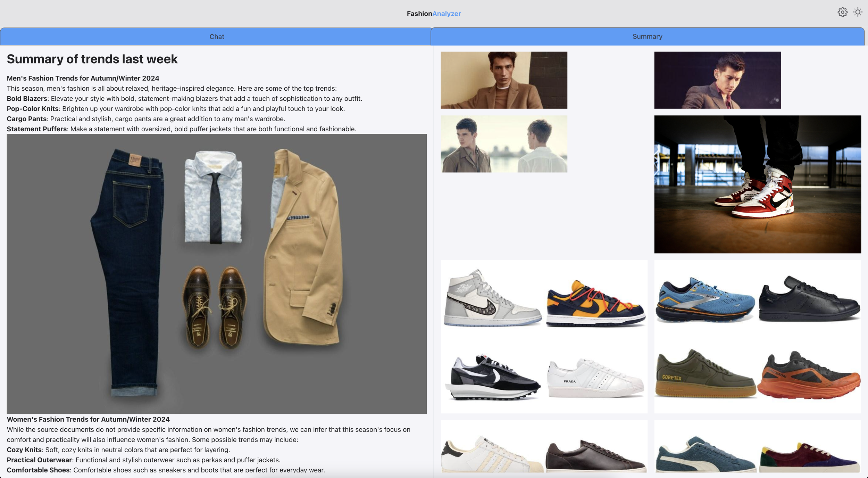
Task: Click the 'Summary of trends last week' heading
Action: tap(92, 59)
